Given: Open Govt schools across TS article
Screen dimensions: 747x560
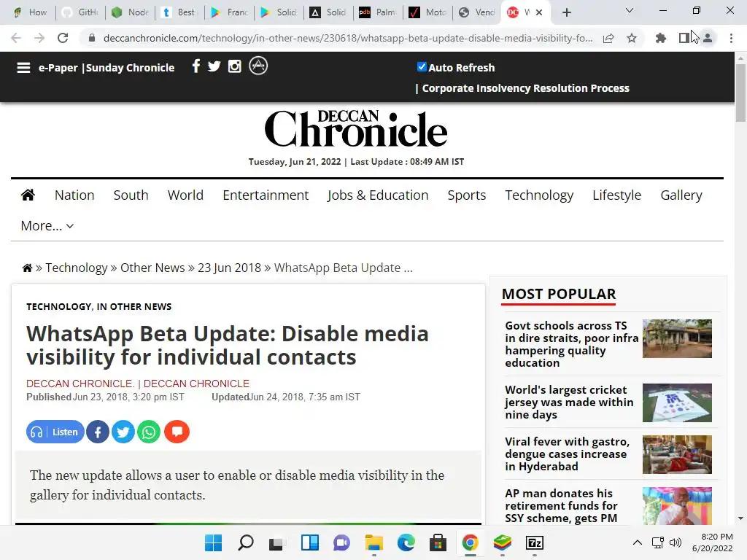Looking at the screenshot, I should click(x=571, y=344).
